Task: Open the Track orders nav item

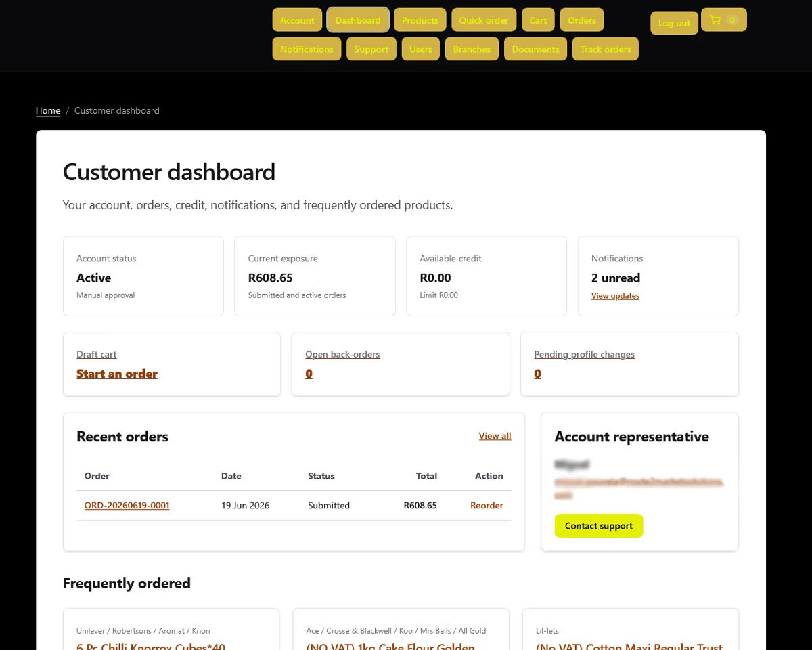Action: tap(606, 49)
